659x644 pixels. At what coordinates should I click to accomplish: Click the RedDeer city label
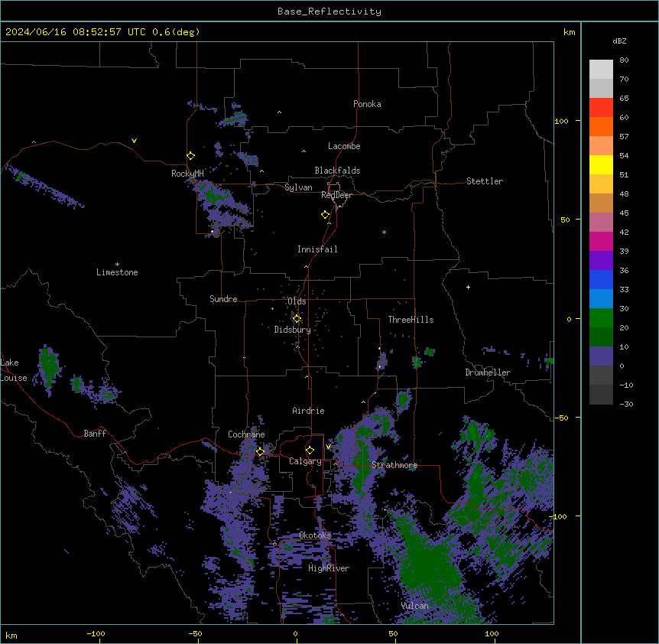pos(337,195)
